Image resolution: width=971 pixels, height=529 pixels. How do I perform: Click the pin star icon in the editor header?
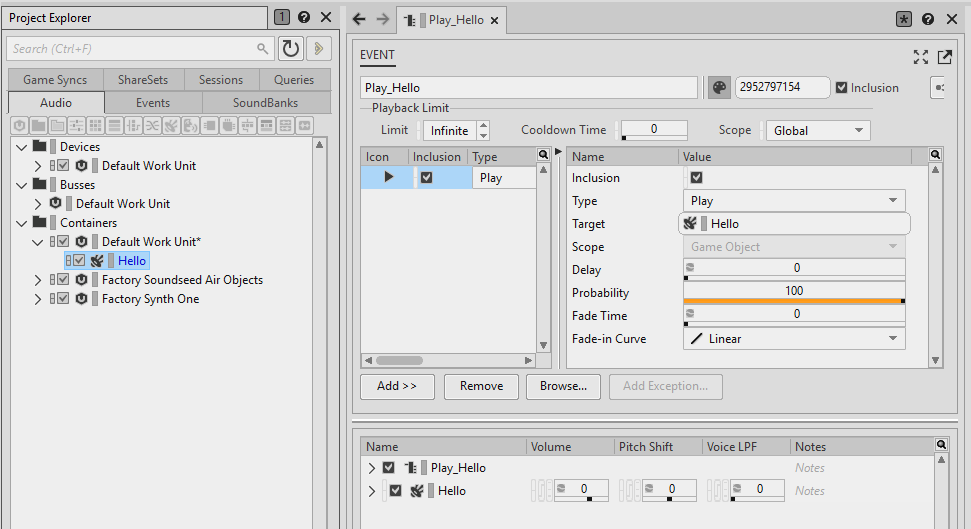coord(904,19)
